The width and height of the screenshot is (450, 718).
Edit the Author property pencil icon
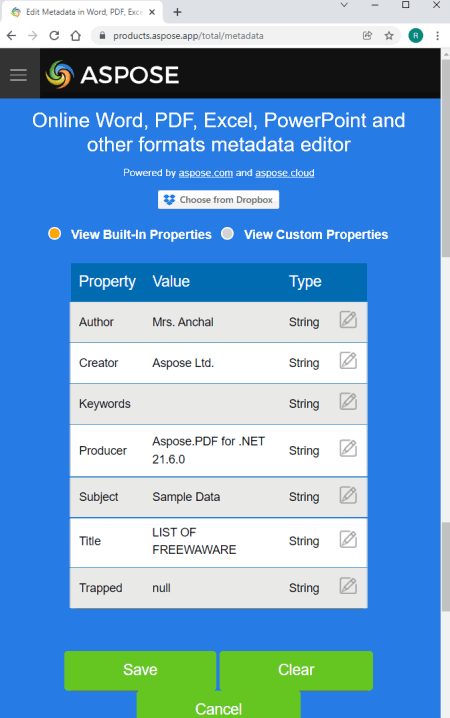point(348,320)
